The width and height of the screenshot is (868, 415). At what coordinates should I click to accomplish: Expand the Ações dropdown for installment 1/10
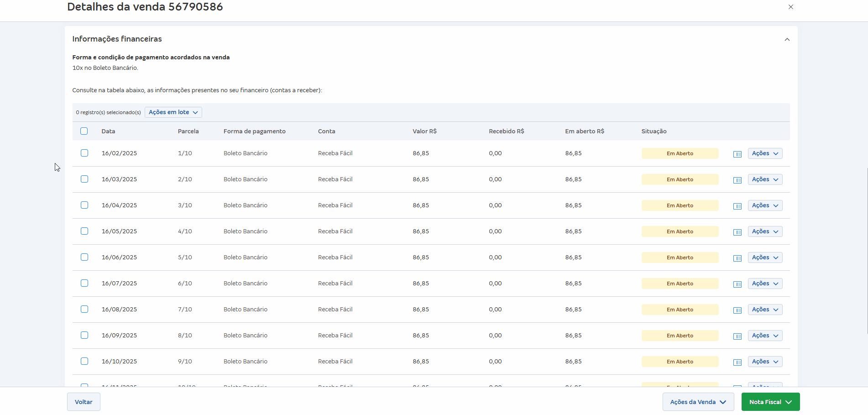(765, 153)
